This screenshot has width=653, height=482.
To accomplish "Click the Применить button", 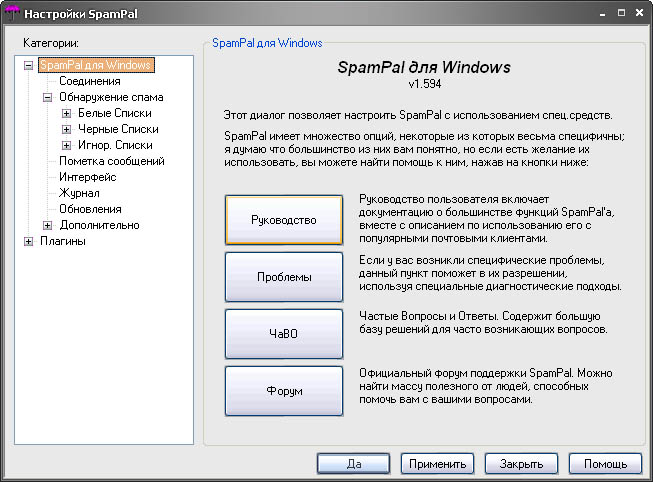I will click(437, 464).
